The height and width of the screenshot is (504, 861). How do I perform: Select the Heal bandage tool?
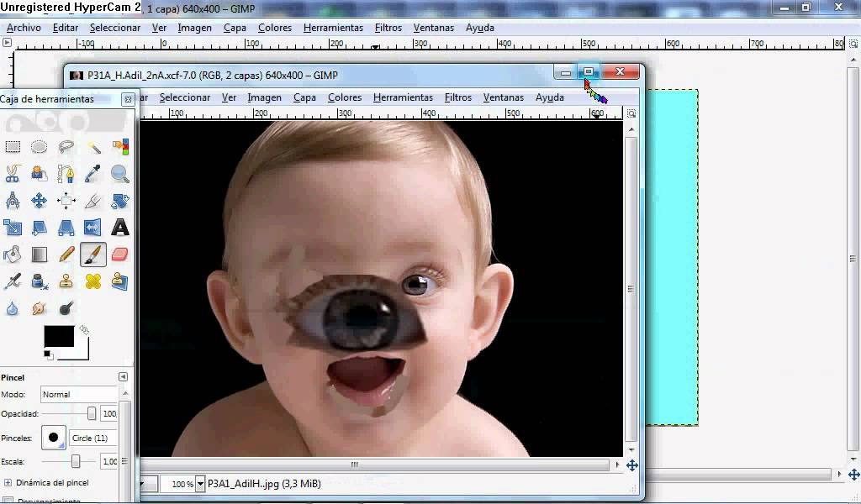coord(93,281)
